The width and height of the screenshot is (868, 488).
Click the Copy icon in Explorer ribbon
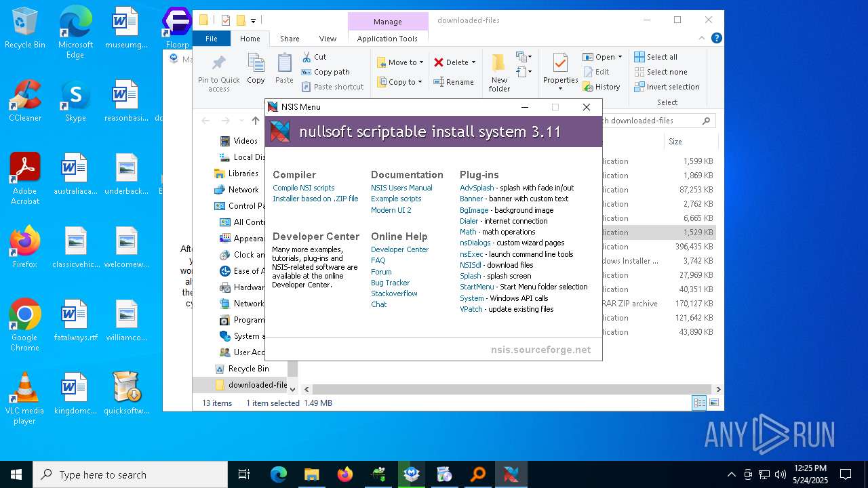pos(256,63)
